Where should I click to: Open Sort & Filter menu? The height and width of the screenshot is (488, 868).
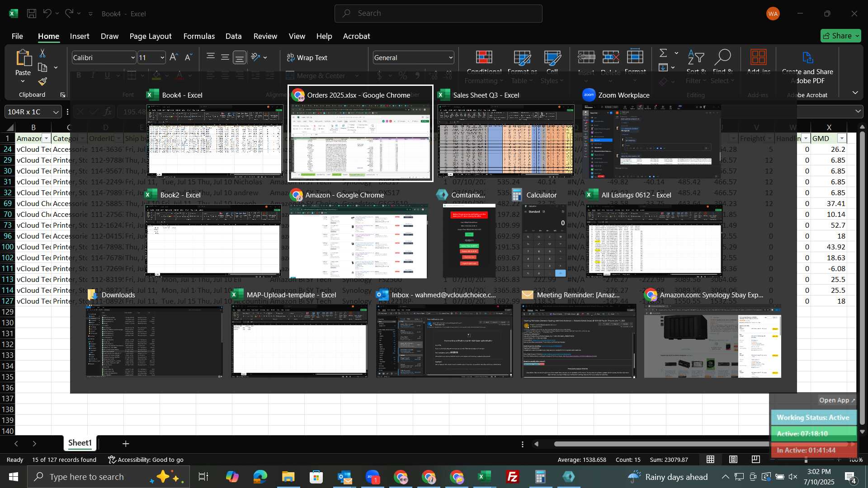coord(696,67)
